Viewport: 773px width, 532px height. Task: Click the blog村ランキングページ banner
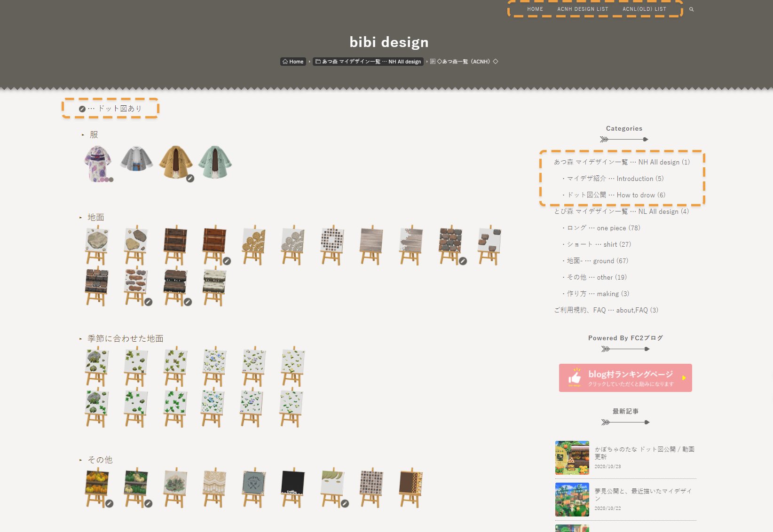pos(625,378)
